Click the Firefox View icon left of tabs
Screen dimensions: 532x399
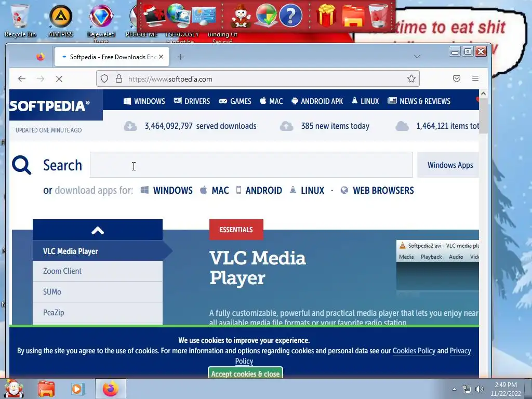coord(41,57)
